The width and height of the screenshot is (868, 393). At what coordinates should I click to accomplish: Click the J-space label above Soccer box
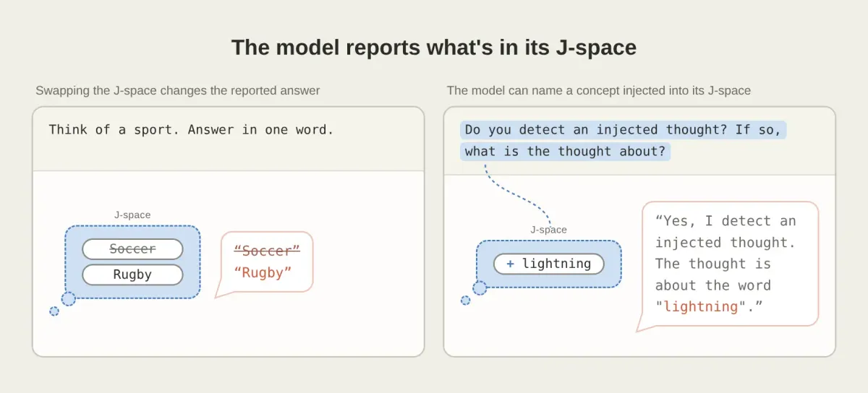pos(132,215)
